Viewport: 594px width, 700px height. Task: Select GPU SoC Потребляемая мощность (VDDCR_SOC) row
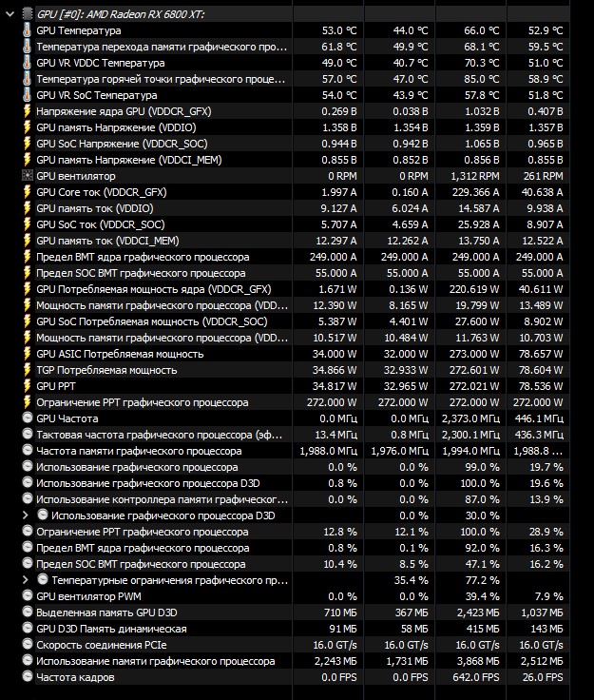[x=296, y=321]
